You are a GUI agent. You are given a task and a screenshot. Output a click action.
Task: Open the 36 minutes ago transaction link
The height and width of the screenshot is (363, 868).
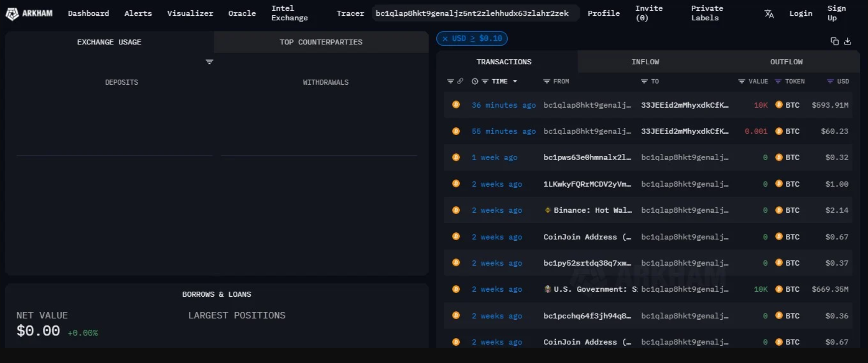[504, 105]
